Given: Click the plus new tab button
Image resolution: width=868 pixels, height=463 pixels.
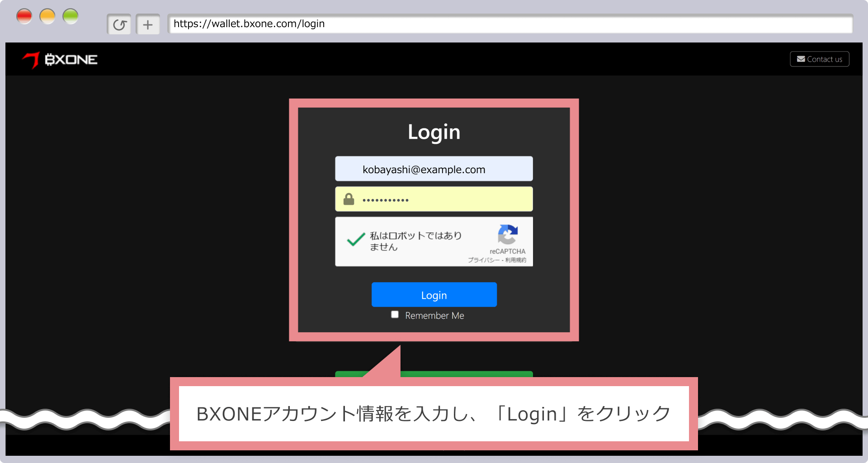Looking at the screenshot, I should click(x=148, y=24).
